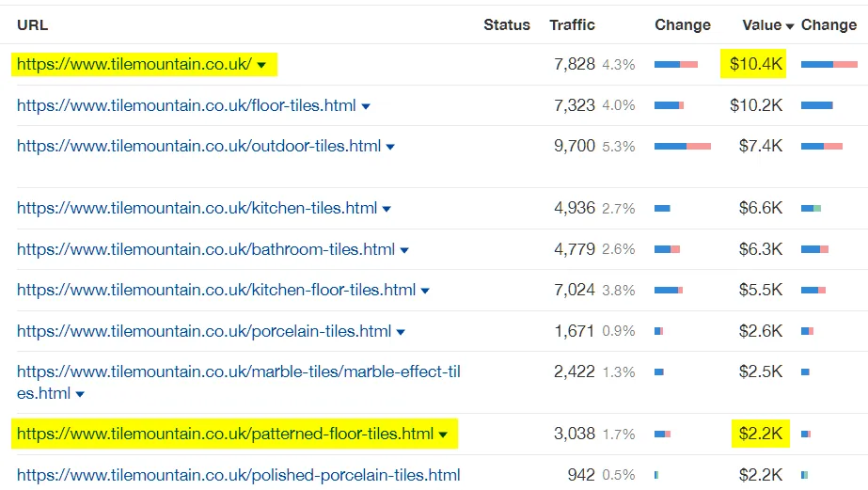Expand dropdown arrow beside outdoor-tiles.html
The width and height of the screenshot is (868, 490).
pos(390,148)
